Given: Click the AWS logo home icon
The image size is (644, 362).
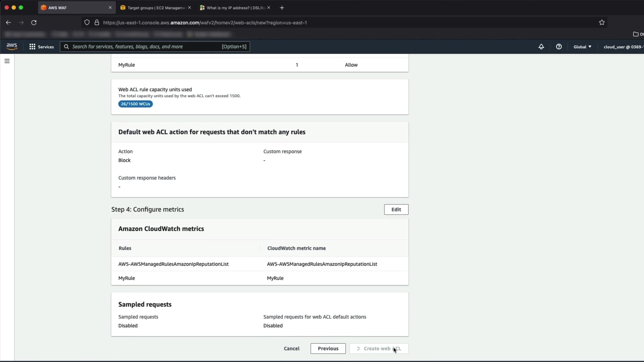Looking at the screenshot, I should click(x=12, y=47).
